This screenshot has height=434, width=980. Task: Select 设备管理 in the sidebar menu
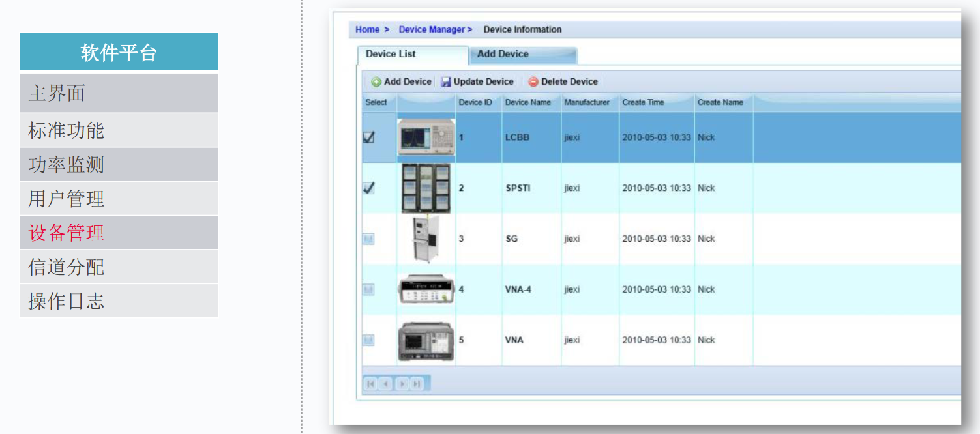[119, 233]
